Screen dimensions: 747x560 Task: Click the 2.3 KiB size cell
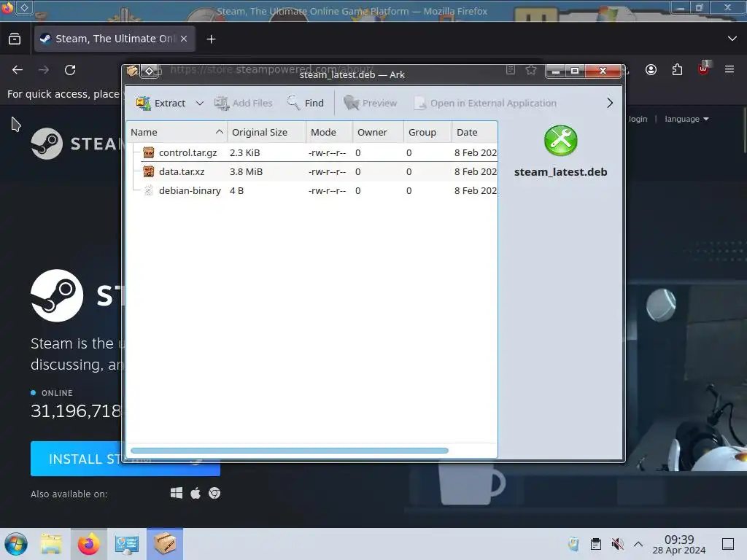pos(245,153)
